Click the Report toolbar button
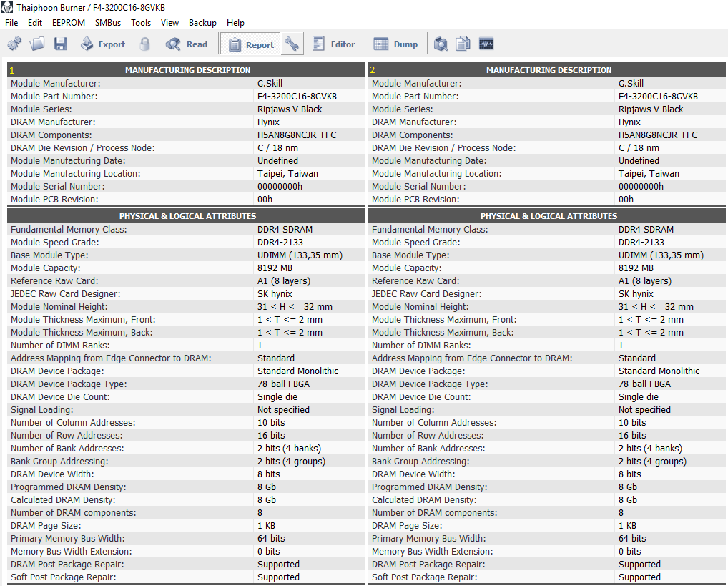This screenshot has height=586, width=728. (x=251, y=44)
